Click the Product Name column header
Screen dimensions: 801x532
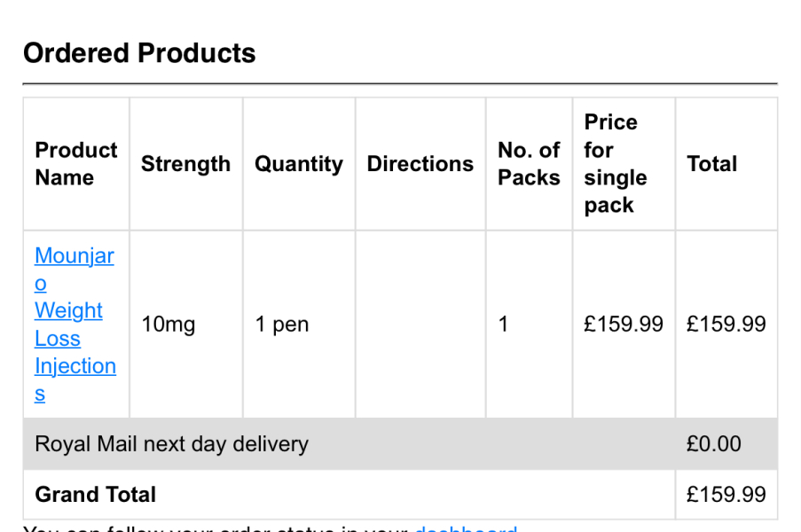pyautogui.click(x=76, y=164)
